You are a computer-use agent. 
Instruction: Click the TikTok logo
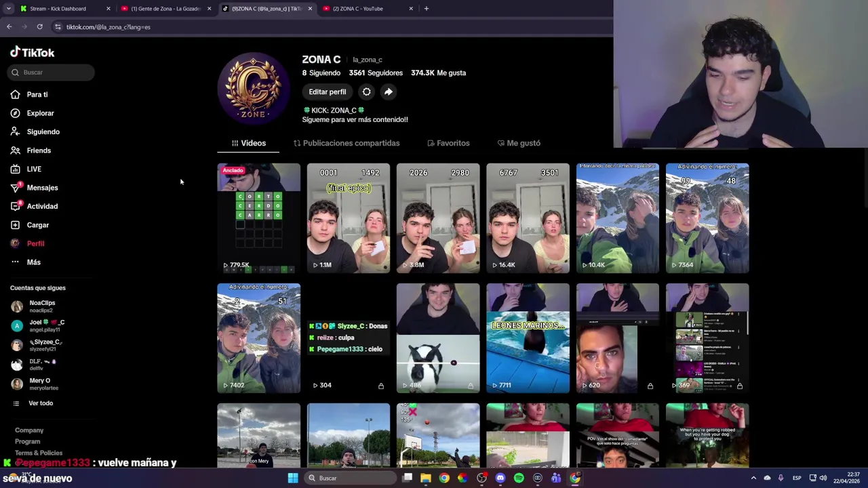32,52
